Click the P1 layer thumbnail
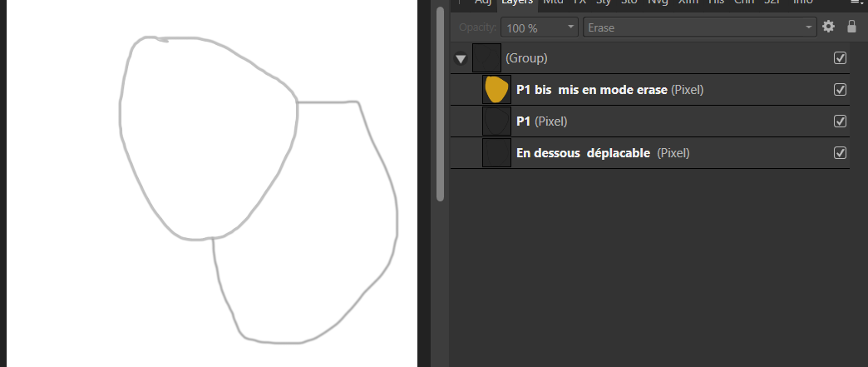 [496, 122]
